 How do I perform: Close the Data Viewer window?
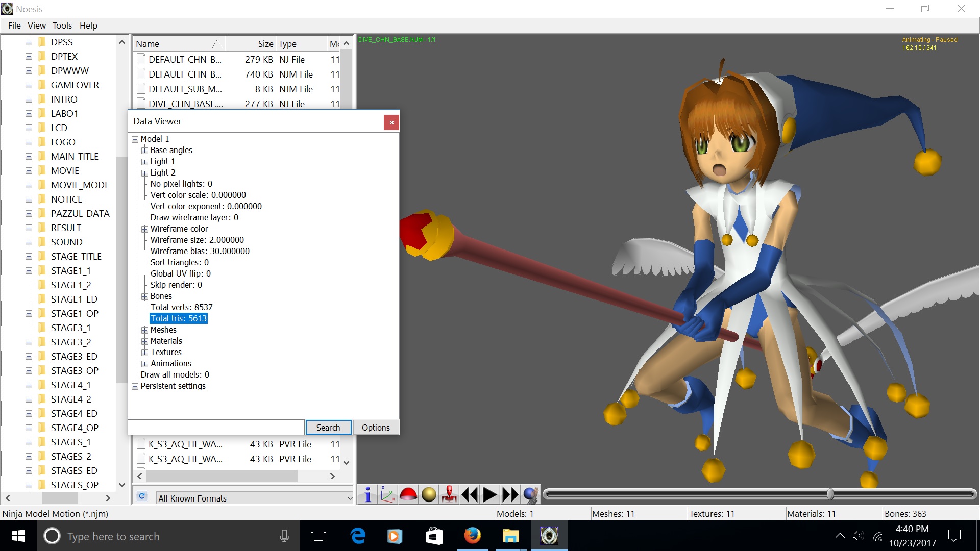[391, 122]
